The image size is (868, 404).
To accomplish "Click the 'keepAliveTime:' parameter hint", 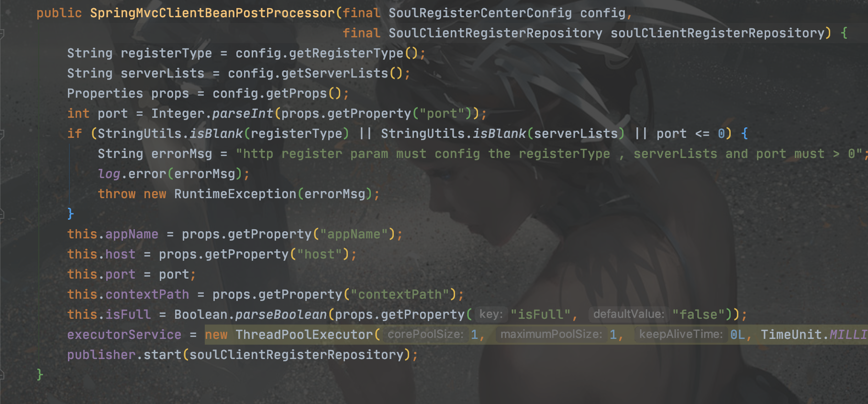I will pyautogui.click(x=680, y=334).
